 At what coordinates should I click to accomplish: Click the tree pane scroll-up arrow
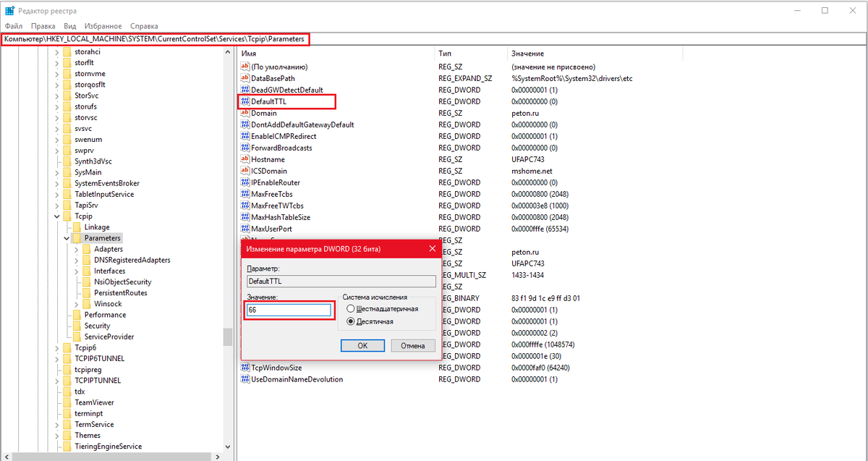click(228, 51)
